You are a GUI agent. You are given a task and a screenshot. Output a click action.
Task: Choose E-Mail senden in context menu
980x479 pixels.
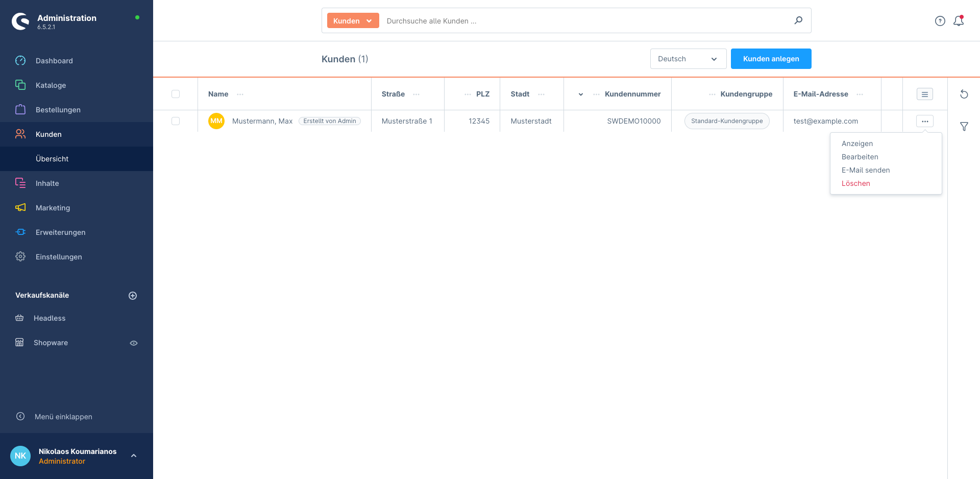[866, 170]
